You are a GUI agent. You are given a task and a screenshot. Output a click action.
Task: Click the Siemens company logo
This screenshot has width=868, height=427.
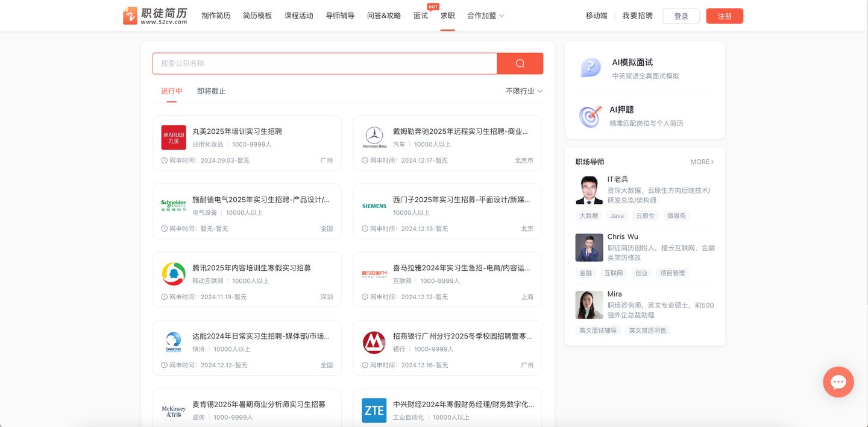pyautogui.click(x=374, y=206)
